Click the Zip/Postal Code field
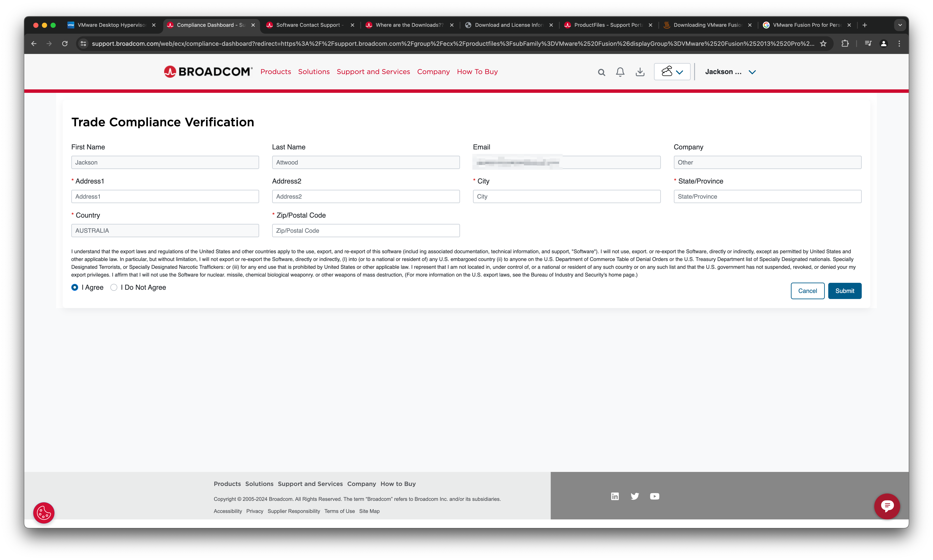Screen dimensions: 933x560 click(x=365, y=231)
